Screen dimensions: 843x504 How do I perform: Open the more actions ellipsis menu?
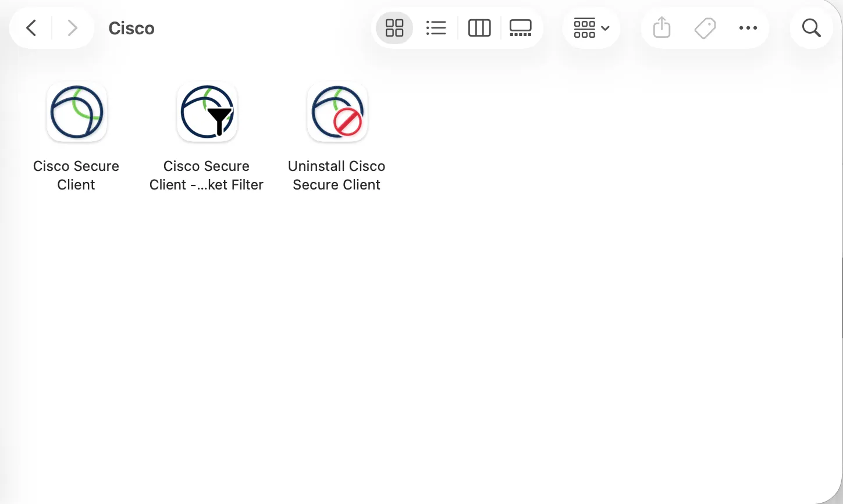coord(748,28)
